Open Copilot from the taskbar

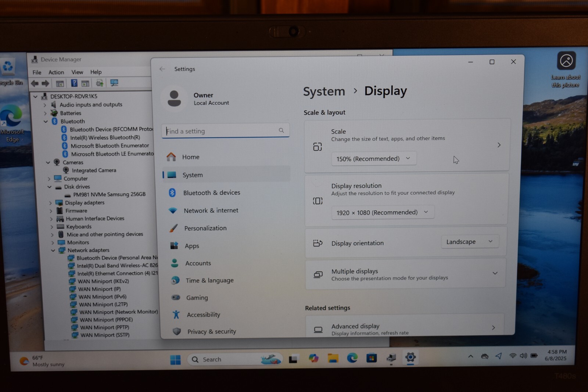click(x=313, y=358)
